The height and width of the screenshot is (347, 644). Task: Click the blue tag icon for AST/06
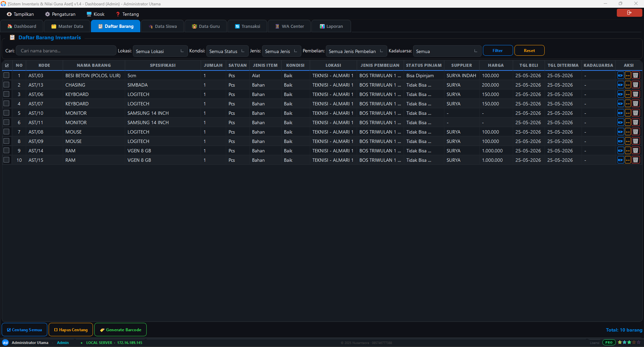(620, 94)
